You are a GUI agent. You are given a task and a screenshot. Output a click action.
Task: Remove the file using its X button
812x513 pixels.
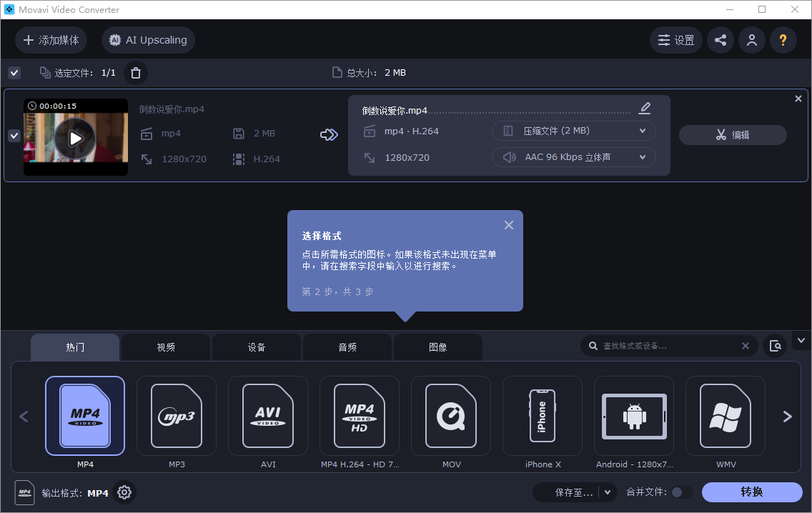coord(798,99)
